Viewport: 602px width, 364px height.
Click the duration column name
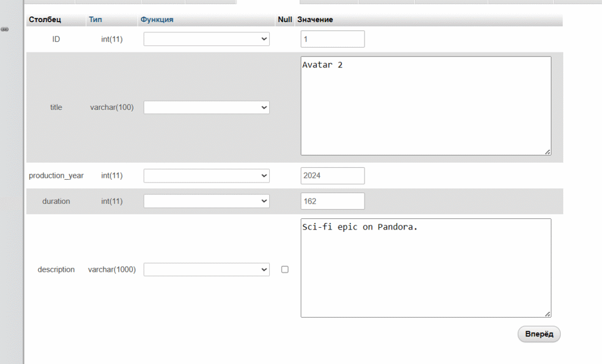pyautogui.click(x=56, y=201)
